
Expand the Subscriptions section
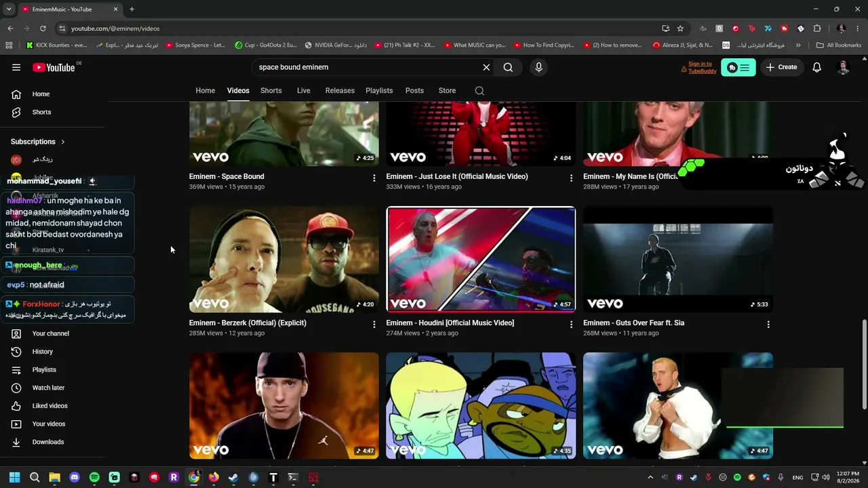tap(38, 142)
